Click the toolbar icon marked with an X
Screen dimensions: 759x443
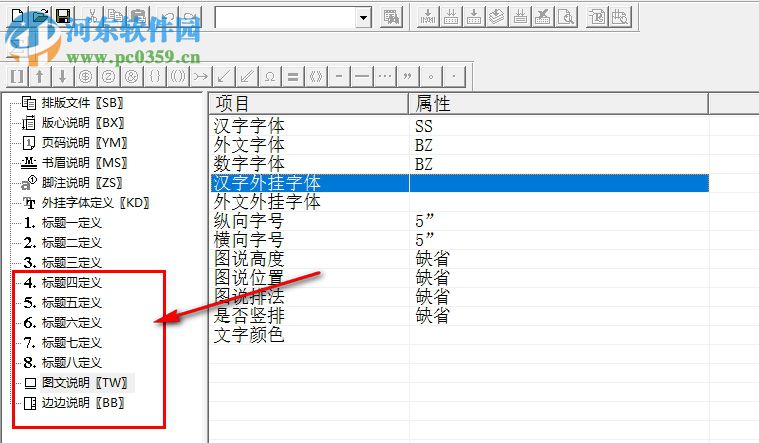(x=543, y=17)
